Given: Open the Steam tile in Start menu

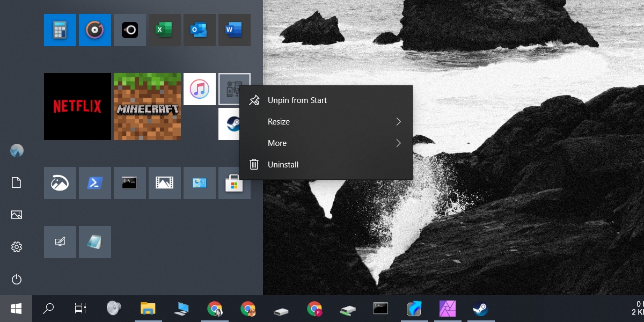Looking at the screenshot, I should click(x=229, y=124).
